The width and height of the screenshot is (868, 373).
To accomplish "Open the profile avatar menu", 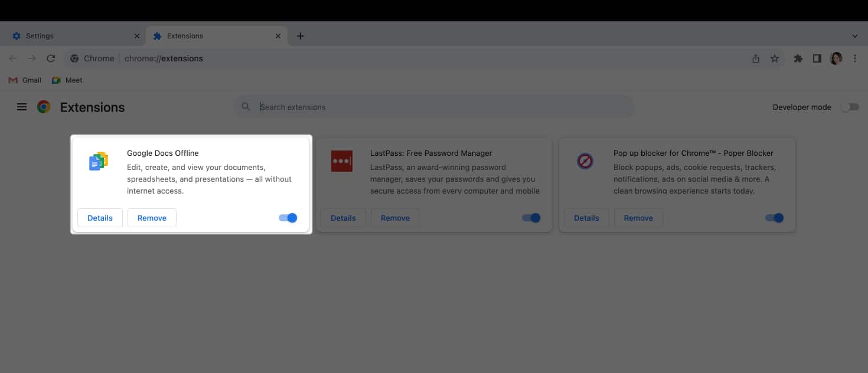I will (836, 58).
